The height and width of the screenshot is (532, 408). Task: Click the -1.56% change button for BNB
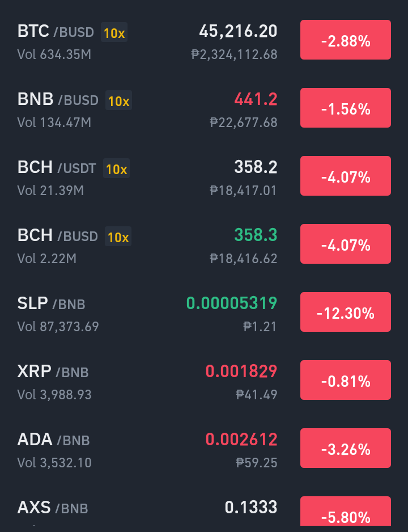[x=346, y=108]
